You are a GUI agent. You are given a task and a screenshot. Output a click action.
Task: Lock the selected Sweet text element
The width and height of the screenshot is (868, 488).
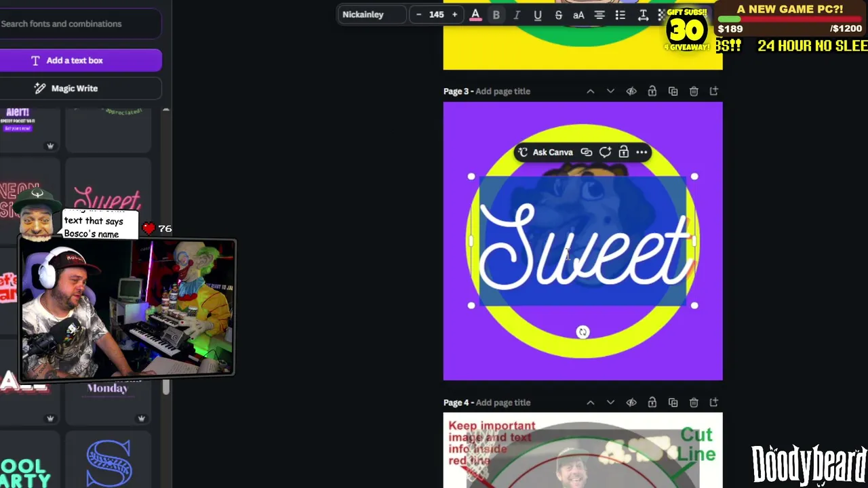click(624, 152)
